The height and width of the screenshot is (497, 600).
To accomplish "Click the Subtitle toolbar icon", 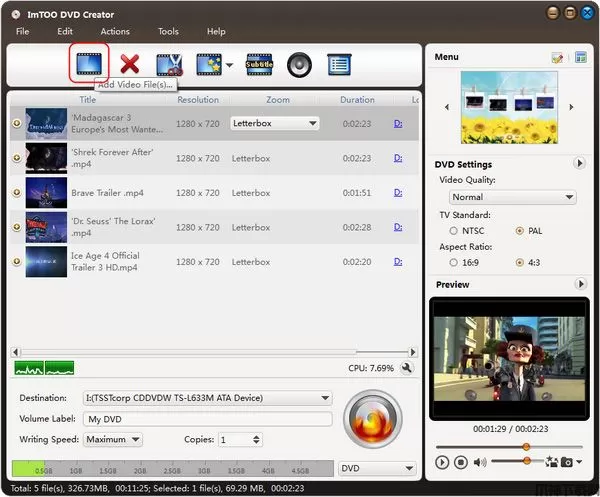I will [260, 66].
